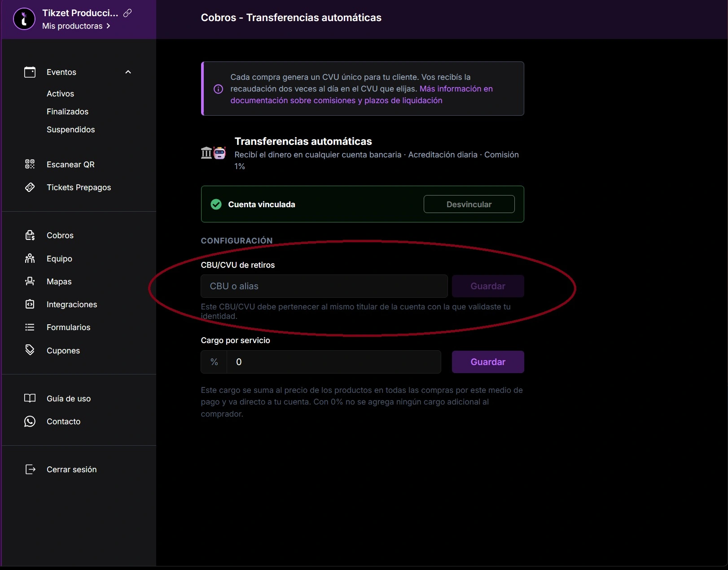This screenshot has height=570, width=728.
Task: Open the Escanear QR scanner
Action: point(30,164)
